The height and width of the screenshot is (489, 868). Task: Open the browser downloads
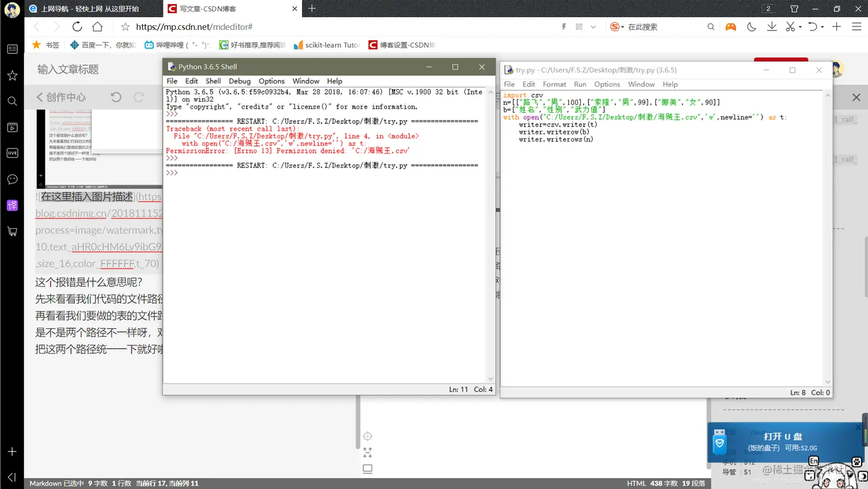click(x=772, y=26)
